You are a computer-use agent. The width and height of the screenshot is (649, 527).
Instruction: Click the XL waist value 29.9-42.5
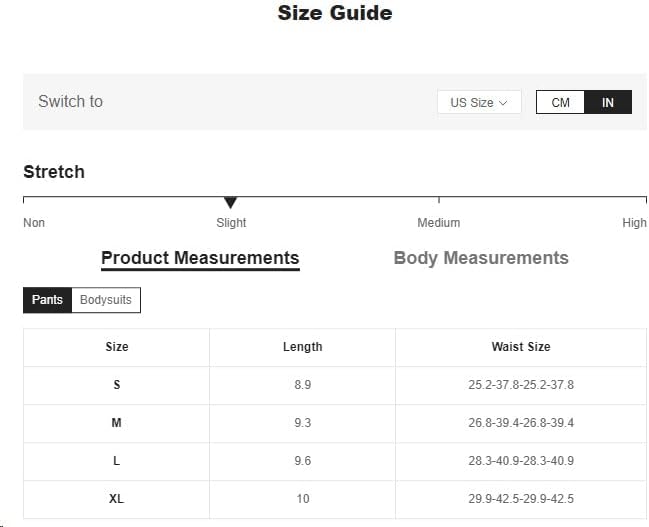coord(521,499)
